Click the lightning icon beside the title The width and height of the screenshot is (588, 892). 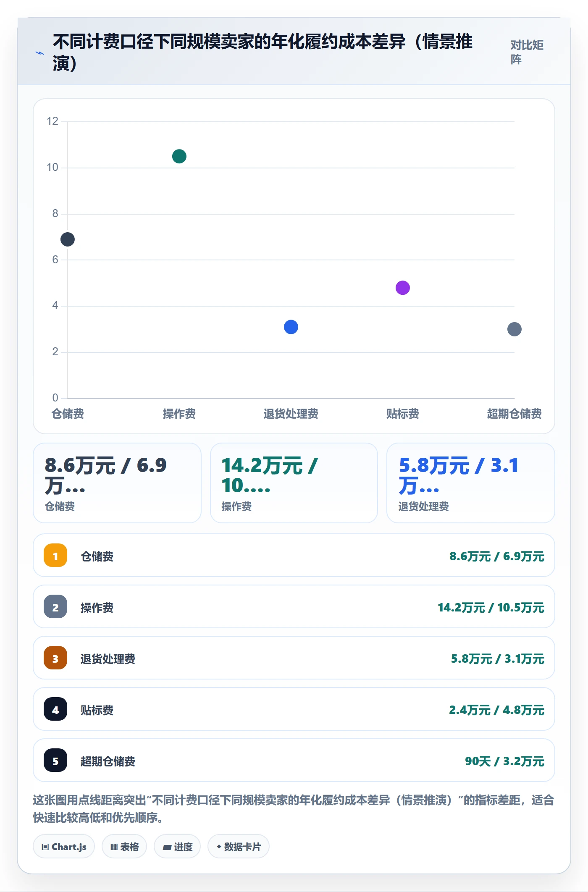click(x=40, y=53)
